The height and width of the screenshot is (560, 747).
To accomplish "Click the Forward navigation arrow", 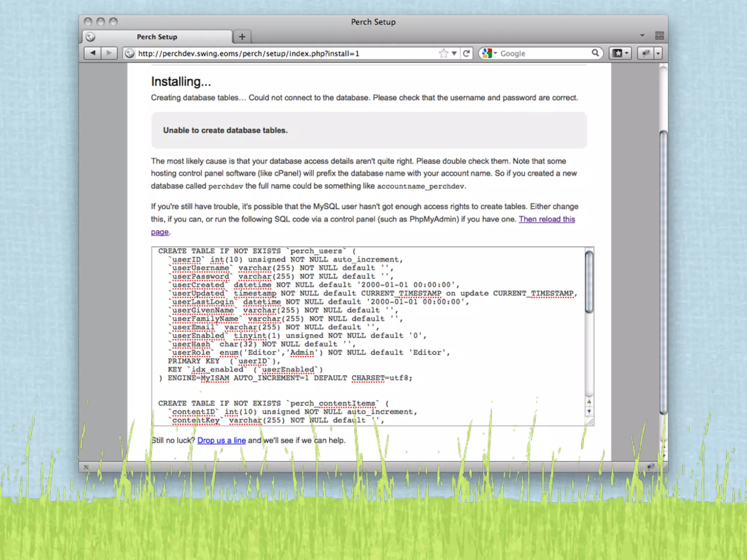I will [x=109, y=53].
